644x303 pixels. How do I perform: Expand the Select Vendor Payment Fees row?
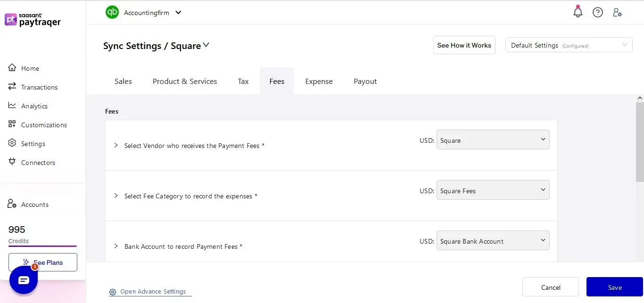coord(116,146)
